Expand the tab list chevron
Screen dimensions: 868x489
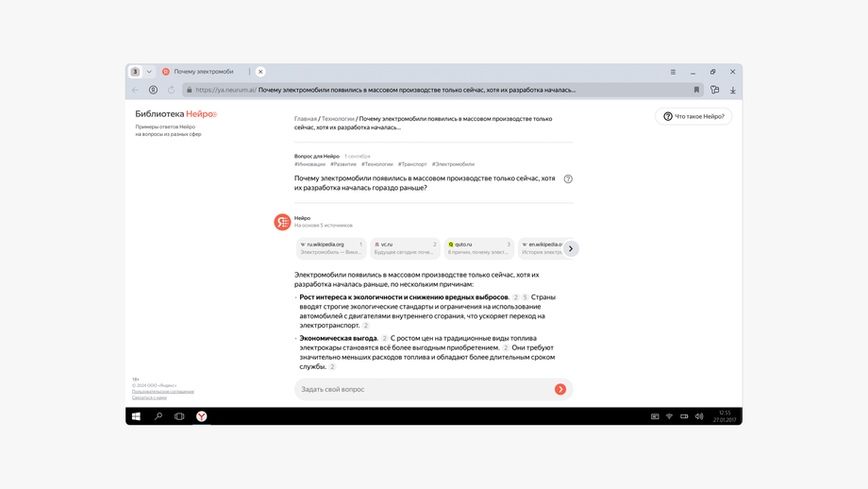149,72
